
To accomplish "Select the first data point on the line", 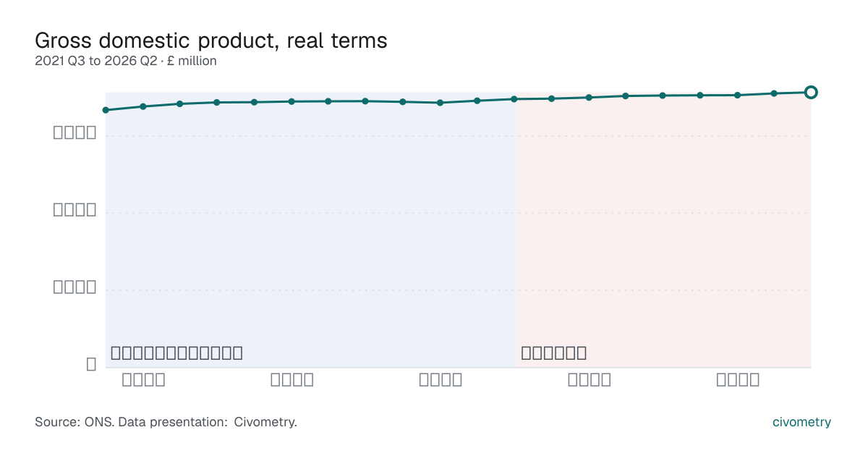I will 106,110.
